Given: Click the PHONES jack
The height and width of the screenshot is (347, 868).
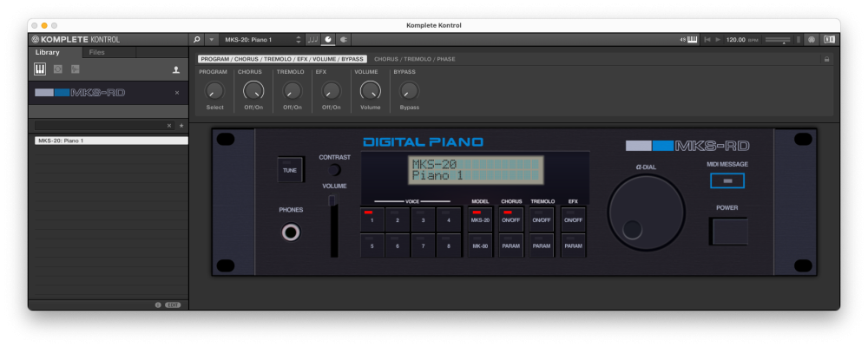Looking at the screenshot, I should click(291, 232).
